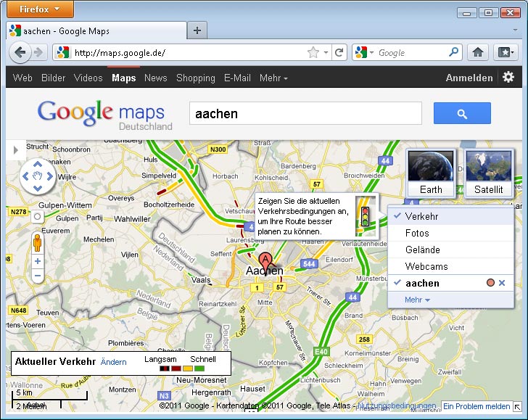Screen dimensions: 528x420
Task: Click the blue Maps search button
Action: [x=462, y=113]
